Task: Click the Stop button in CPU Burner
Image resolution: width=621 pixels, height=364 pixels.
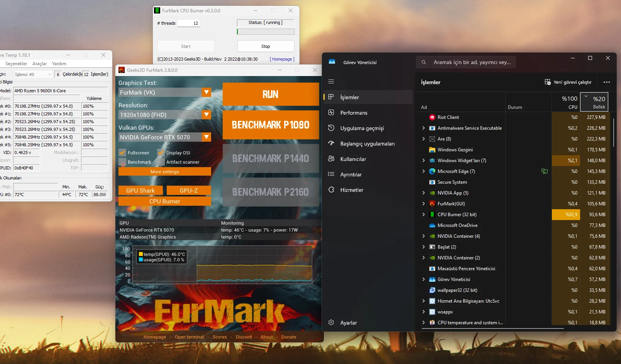Action: point(266,46)
